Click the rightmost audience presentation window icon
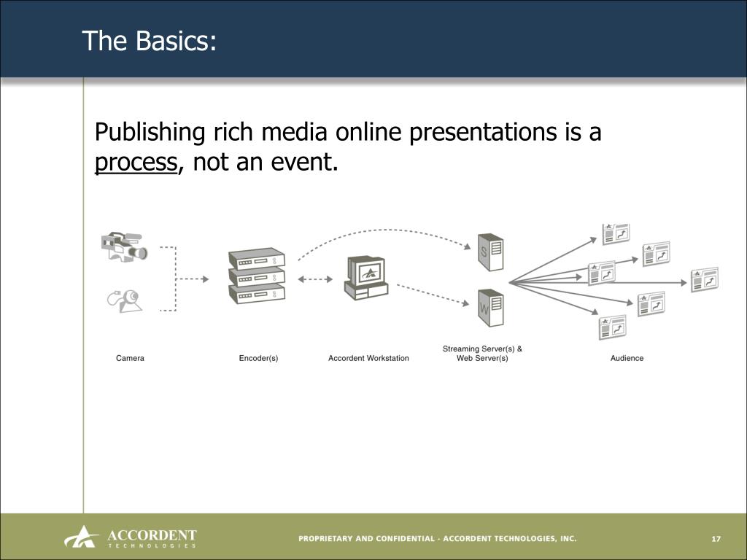This screenshot has width=747, height=560. point(705,279)
